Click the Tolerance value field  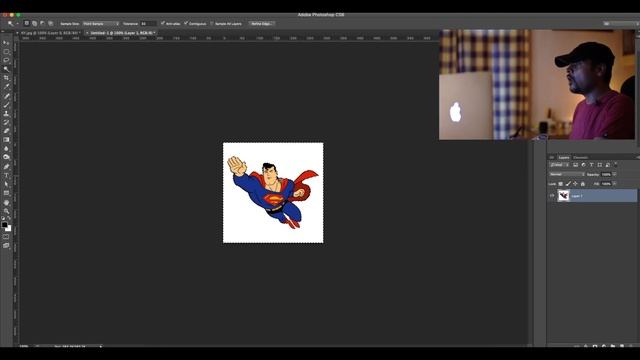point(148,24)
